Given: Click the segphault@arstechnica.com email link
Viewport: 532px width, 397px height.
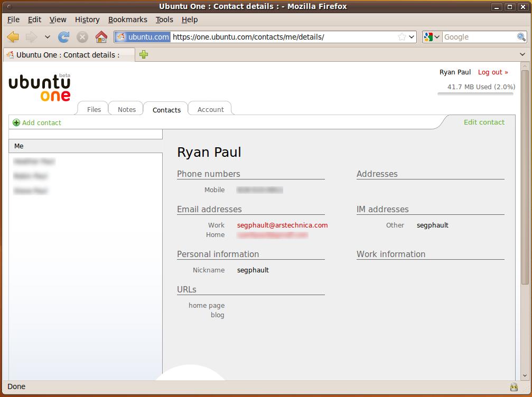Looking at the screenshot, I should click(282, 225).
